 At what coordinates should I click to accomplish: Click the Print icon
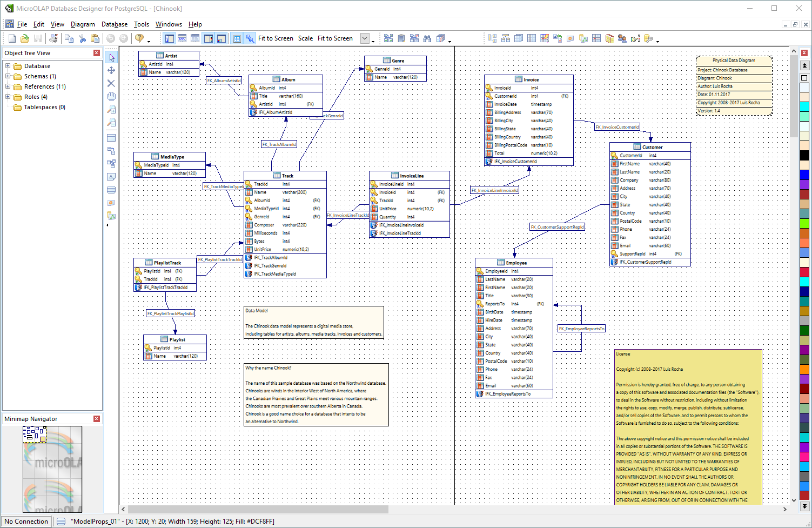pyautogui.click(x=53, y=38)
